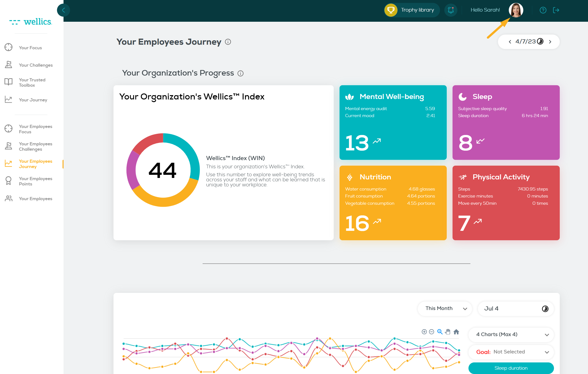Open the help question mark icon

pyautogui.click(x=543, y=10)
